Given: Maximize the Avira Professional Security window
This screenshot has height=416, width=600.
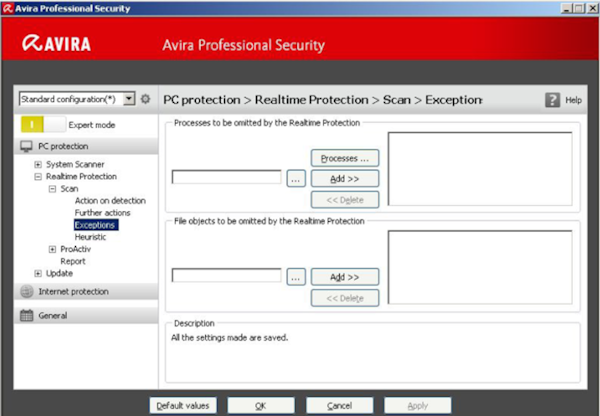Looking at the screenshot, I should [x=579, y=8].
